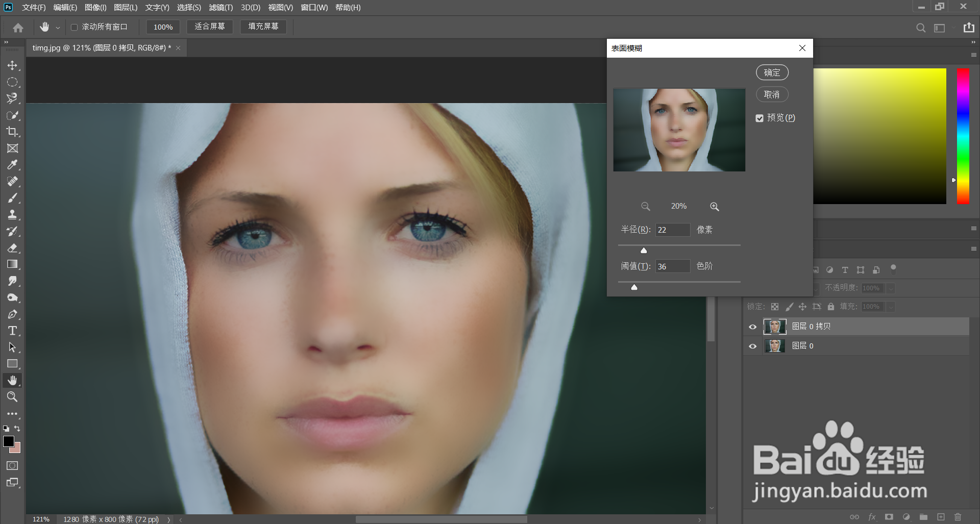Open the layer fill dropdown arrow

pyautogui.click(x=891, y=307)
